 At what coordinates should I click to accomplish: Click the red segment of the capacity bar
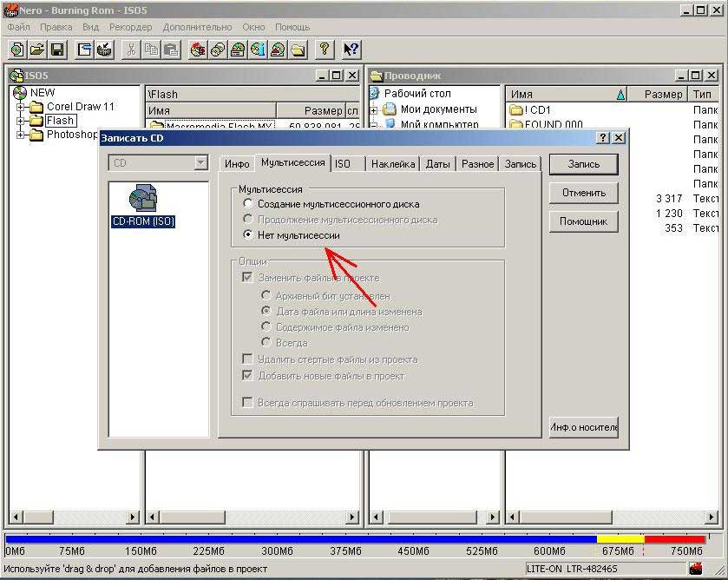tap(674, 539)
